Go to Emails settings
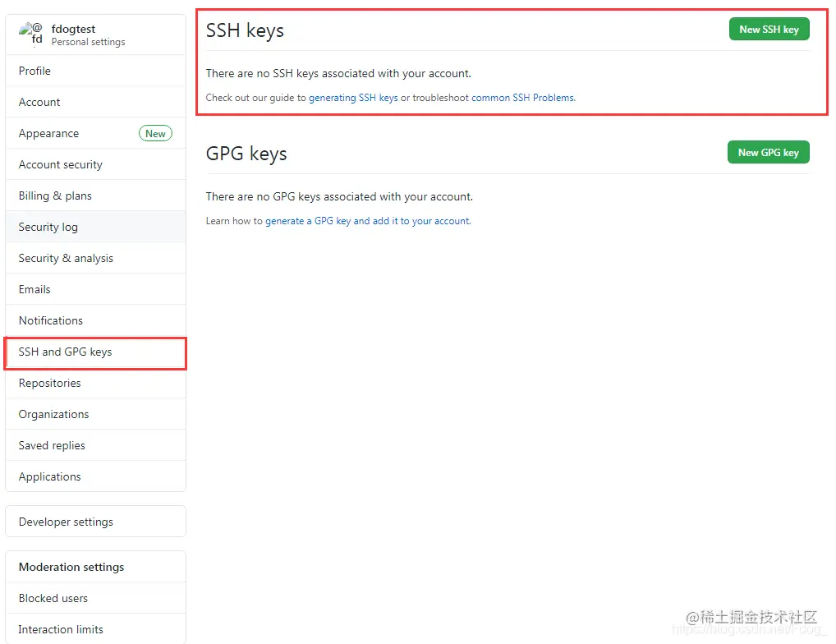This screenshot has width=836, height=644. click(96, 289)
